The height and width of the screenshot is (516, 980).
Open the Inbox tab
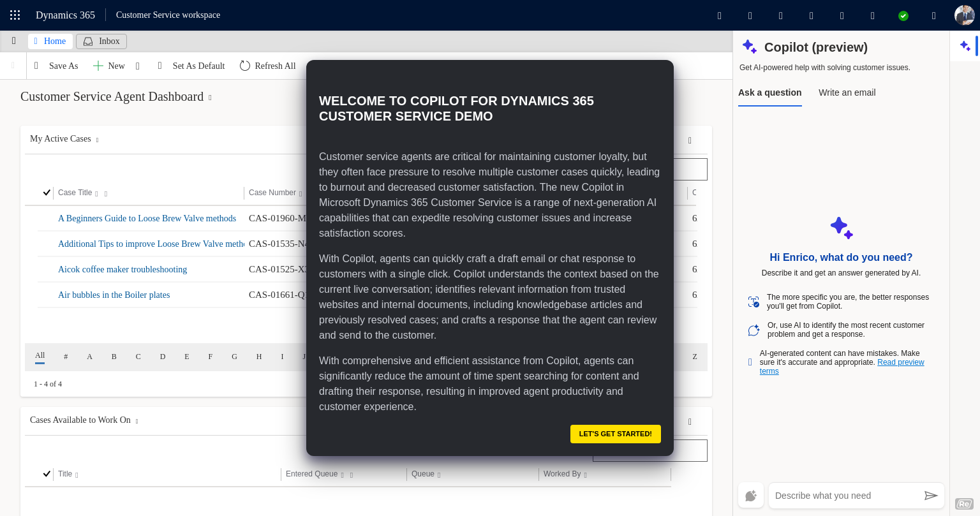(101, 41)
